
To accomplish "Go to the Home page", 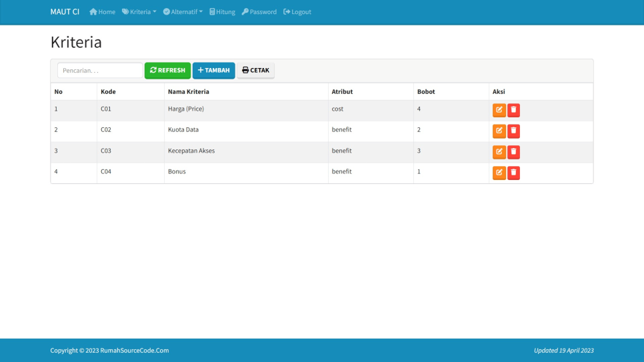I will point(102,12).
